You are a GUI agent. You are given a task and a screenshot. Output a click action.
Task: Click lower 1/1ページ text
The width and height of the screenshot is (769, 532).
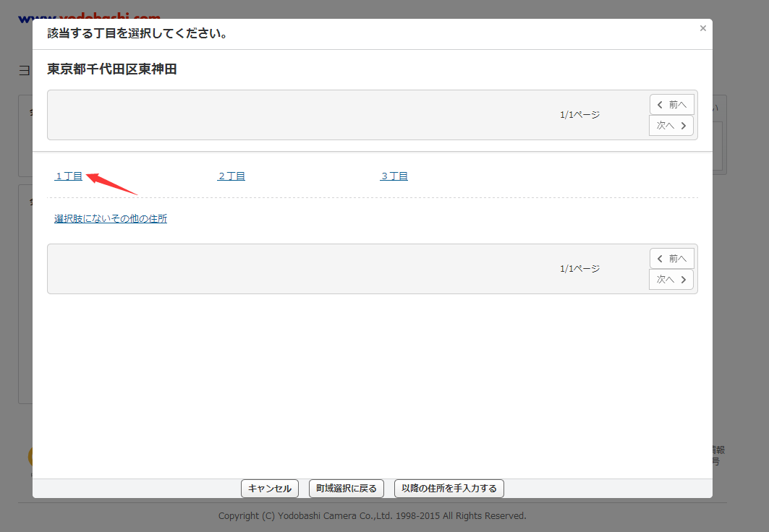pos(579,268)
